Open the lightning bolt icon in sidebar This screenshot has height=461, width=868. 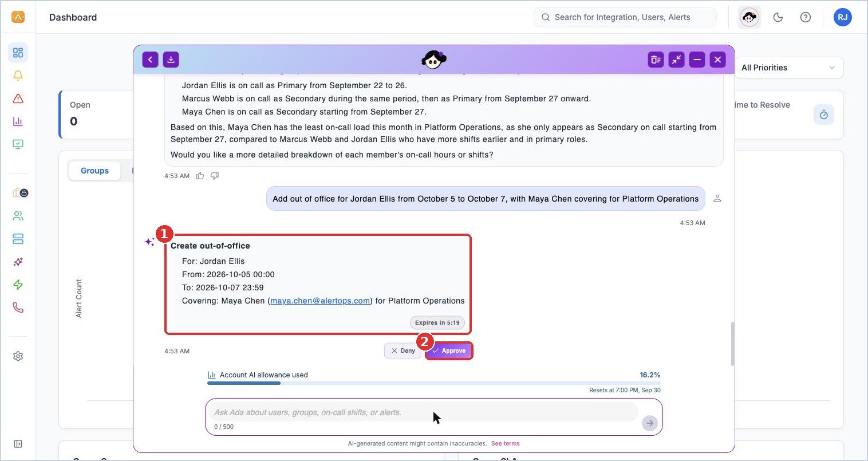pos(18,285)
